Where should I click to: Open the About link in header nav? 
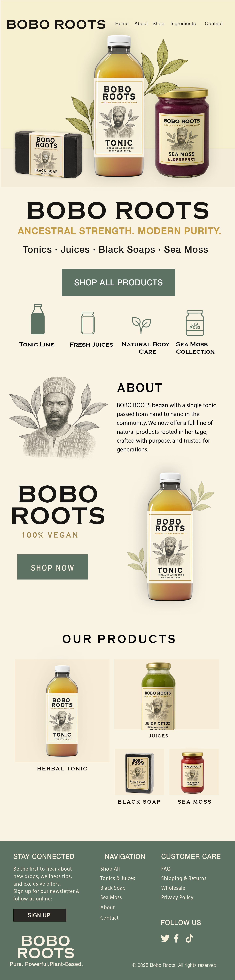[x=141, y=24]
